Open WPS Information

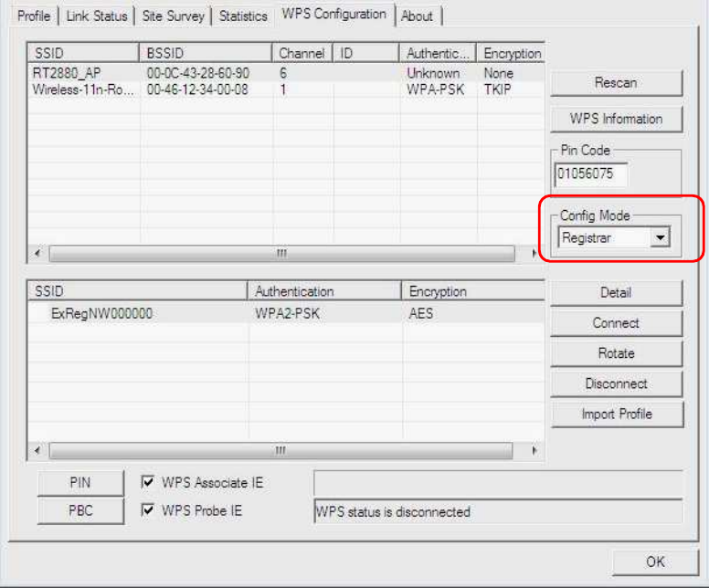(616, 119)
